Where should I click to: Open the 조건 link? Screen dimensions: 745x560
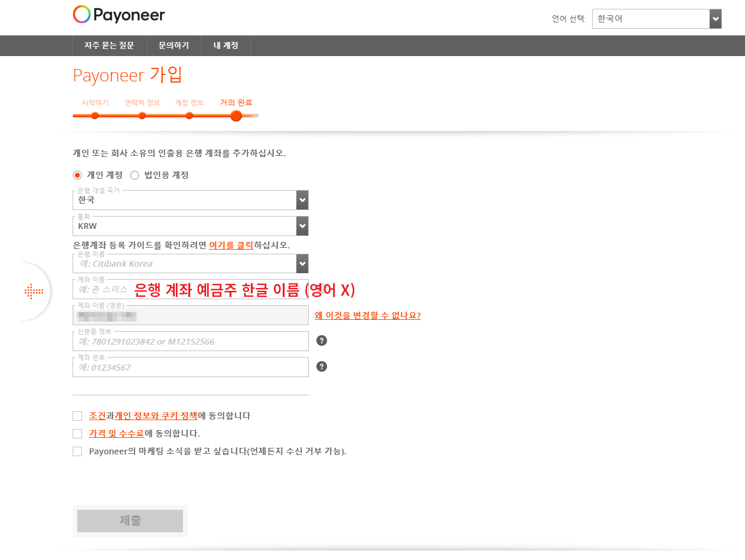(x=97, y=416)
